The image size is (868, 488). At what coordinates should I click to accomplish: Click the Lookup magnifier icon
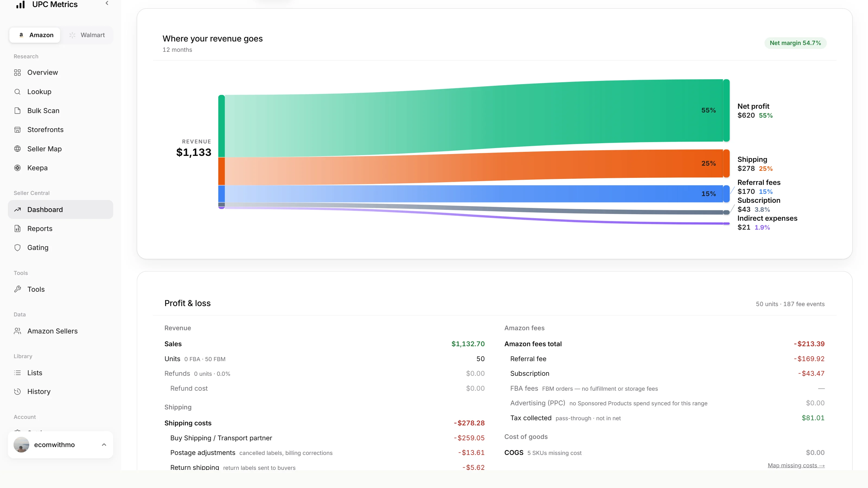[18, 92]
